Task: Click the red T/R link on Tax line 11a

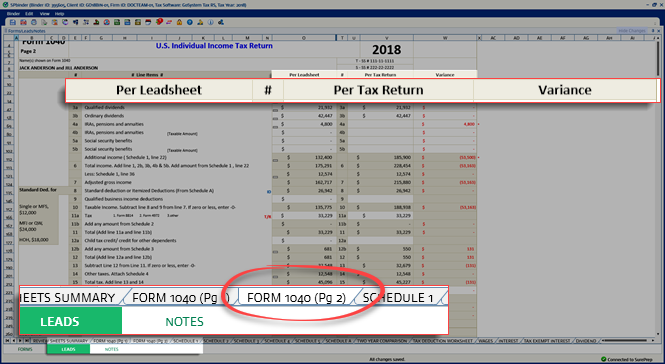Action: point(267,216)
